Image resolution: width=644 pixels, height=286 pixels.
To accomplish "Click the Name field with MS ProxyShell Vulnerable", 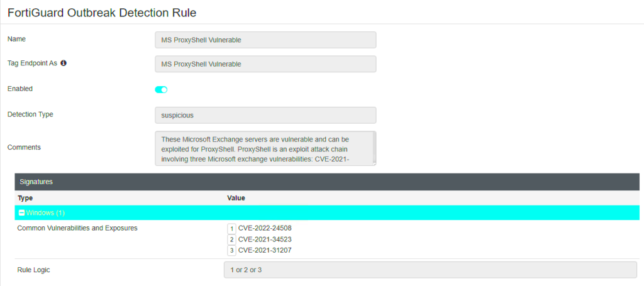I will pos(265,40).
